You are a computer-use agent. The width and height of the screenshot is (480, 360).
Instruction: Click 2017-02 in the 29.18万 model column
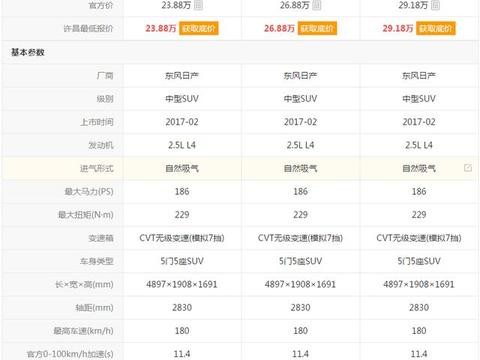click(x=419, y=122)
